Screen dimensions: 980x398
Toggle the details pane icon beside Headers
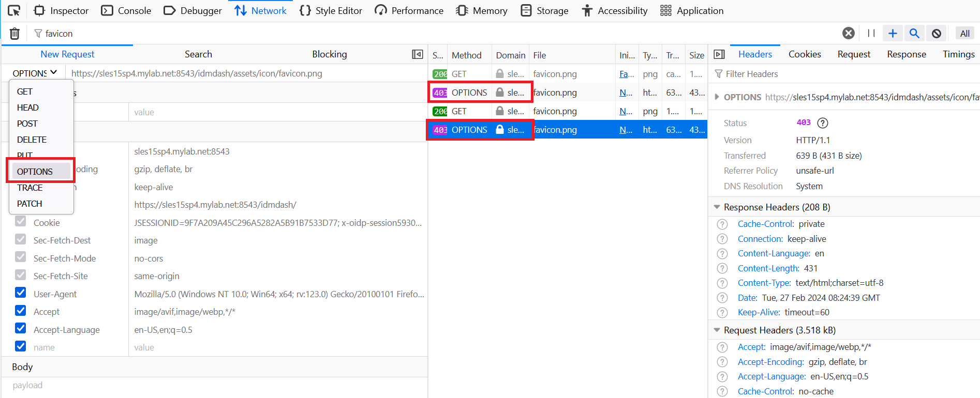tap(719, 54)
